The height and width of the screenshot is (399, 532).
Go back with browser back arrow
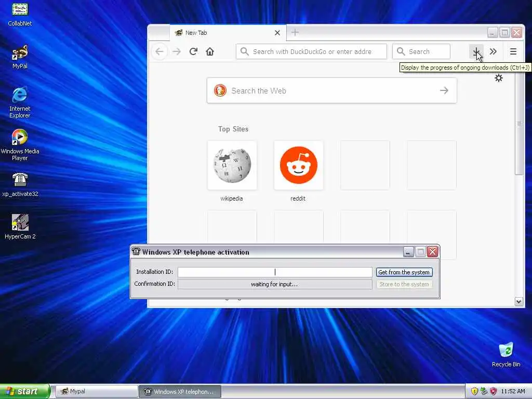[x=159, y=51]
